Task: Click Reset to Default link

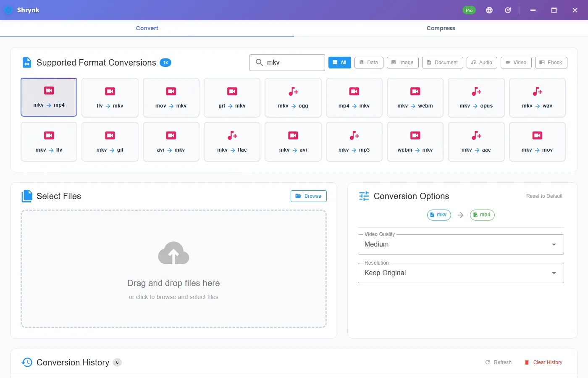Action: click(544, 196)
